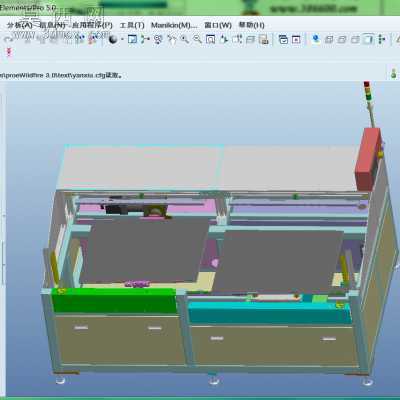
Task: Select the red control box on the model
Action: click(368, 159)
